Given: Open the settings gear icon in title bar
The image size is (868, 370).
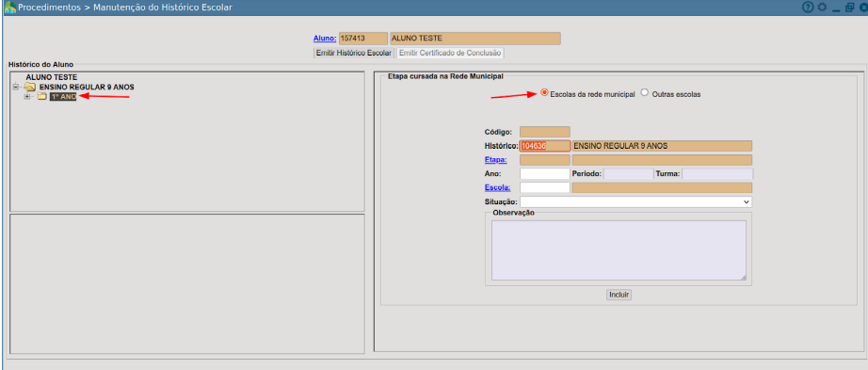Looking at the screenshot, I should [822, 8].
